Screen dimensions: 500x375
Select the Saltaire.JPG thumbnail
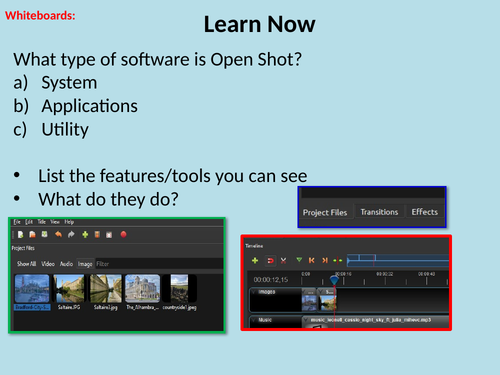pyautogui.click(x=69, y=289)
